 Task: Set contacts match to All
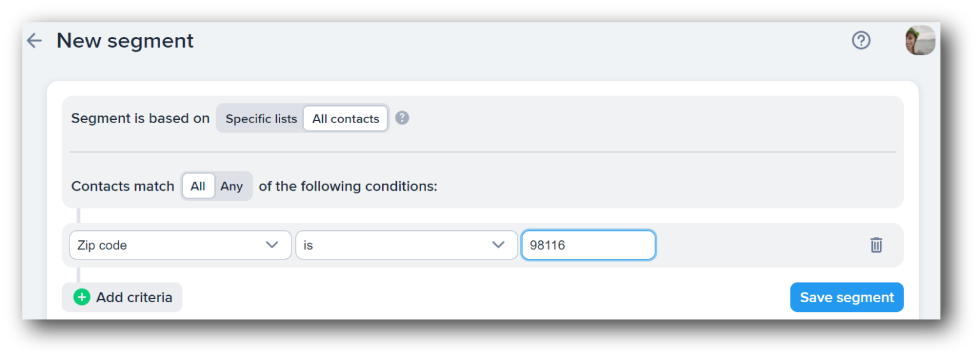(198, 186)
